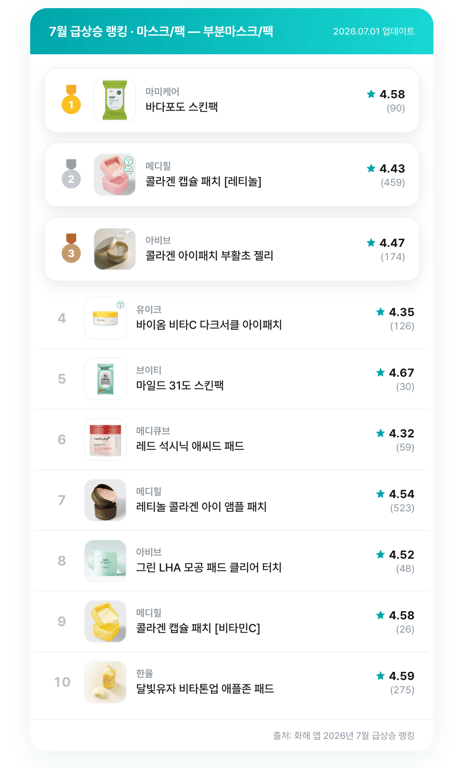Click the star icon beside rating 4.67
Viewport: 466px width, 768px height.
point(380,373)
